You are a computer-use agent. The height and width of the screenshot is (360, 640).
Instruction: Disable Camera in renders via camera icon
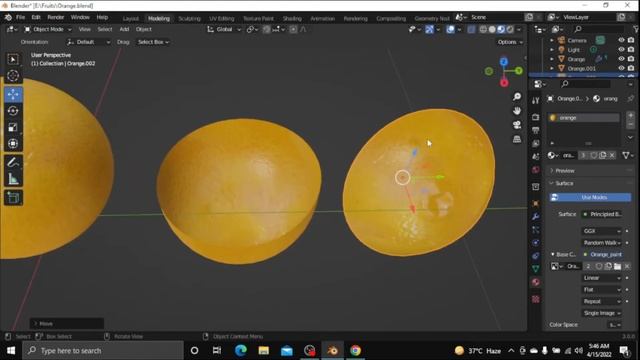pos(631,40)
